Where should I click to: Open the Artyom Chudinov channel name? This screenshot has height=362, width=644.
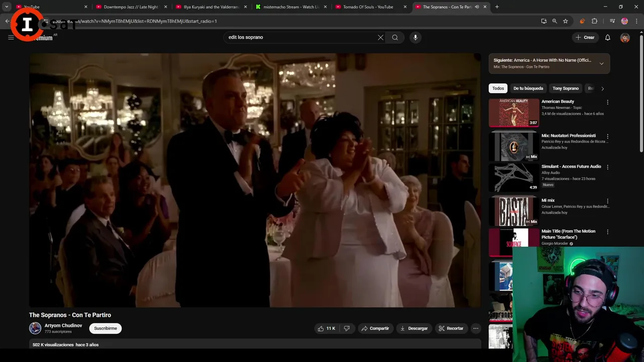pyautogui.click(x=63, y=325)
